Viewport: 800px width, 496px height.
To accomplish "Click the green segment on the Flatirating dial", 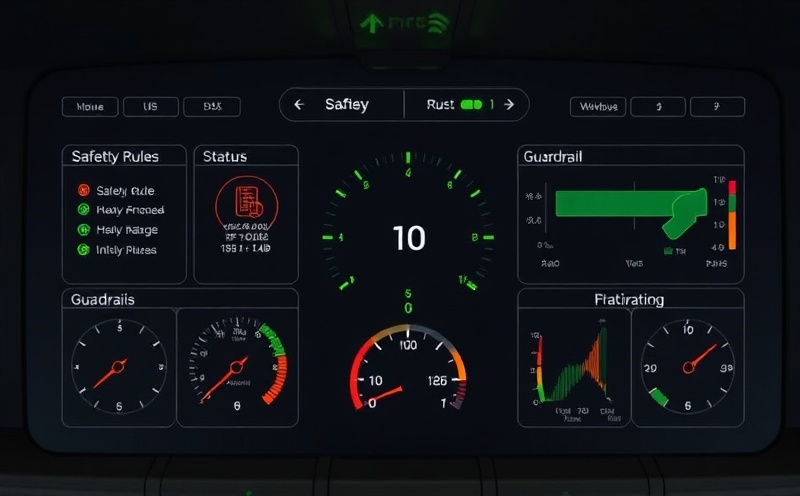I will (659, 397).
